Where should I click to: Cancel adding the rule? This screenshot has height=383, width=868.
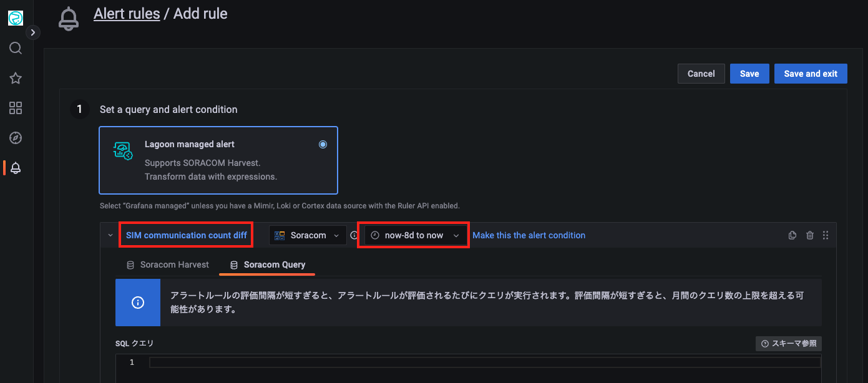(701, 74)
